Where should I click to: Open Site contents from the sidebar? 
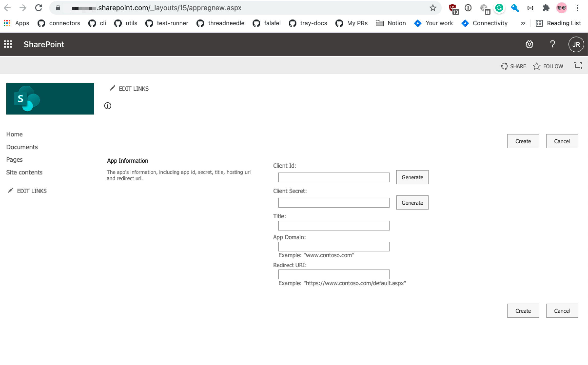tap(24, 172)
